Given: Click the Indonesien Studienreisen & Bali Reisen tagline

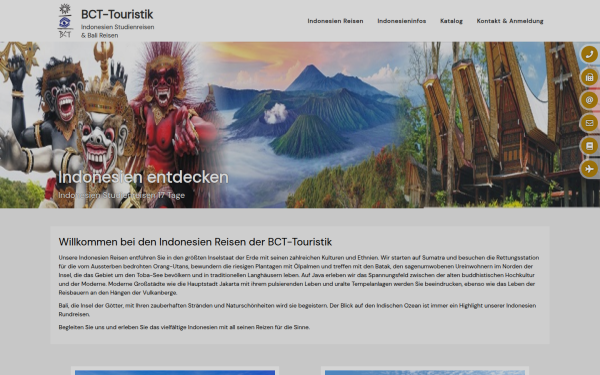Looking at the screenshot, I should point(117,31).
